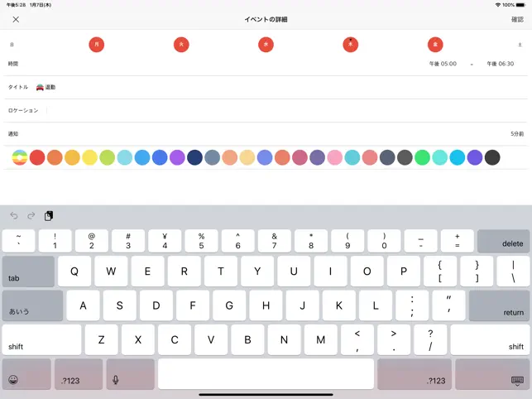
Task: Tap the microphone dictation key
Action: click(x=131, y=374)
